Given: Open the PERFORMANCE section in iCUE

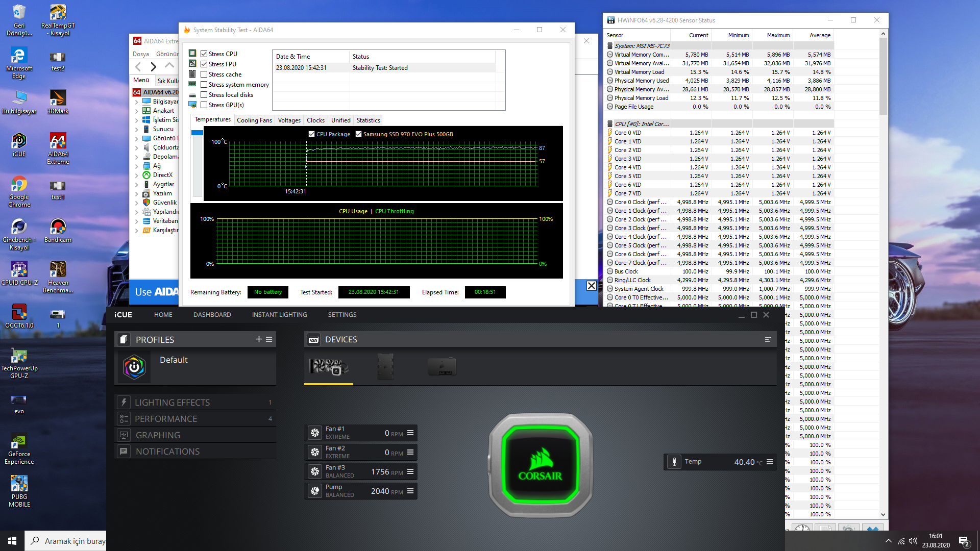Looking at the screenshot, I should [195, 419].
